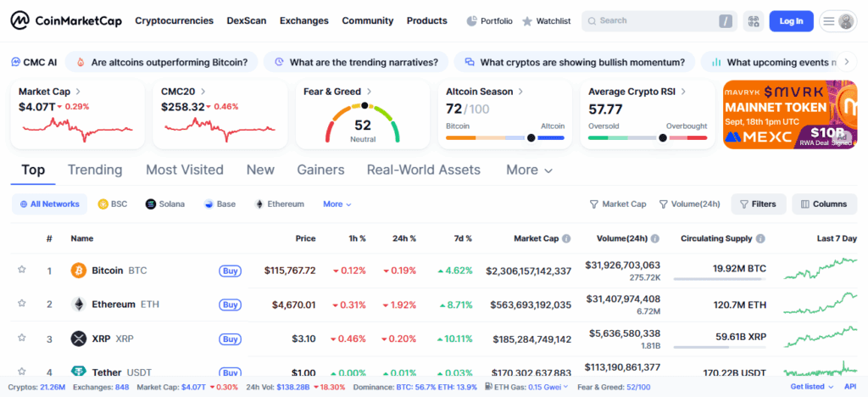This screenshot has width=868, height=397.
Task: Open the hamburger profile menu
Action: pos(838,21)
